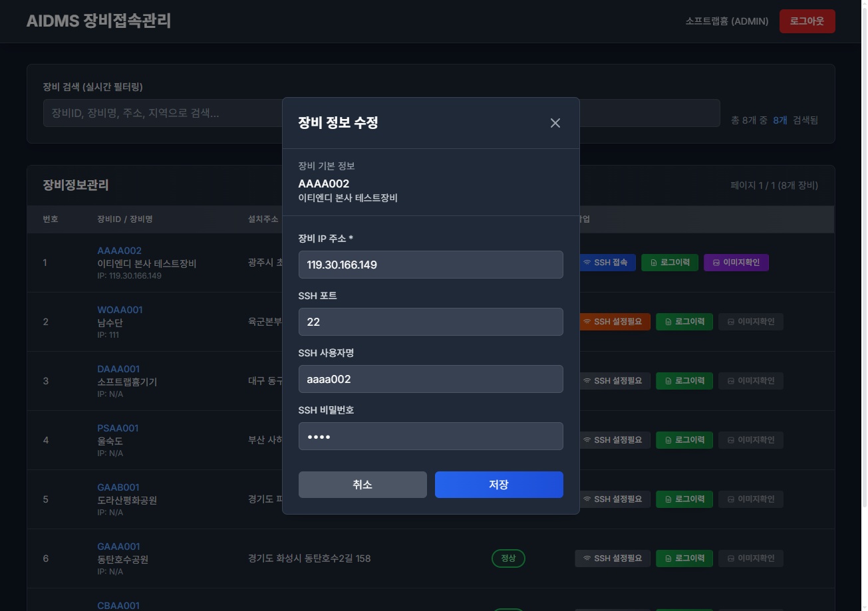Click the 장비 IP 주소 input field

pos(431,265)
